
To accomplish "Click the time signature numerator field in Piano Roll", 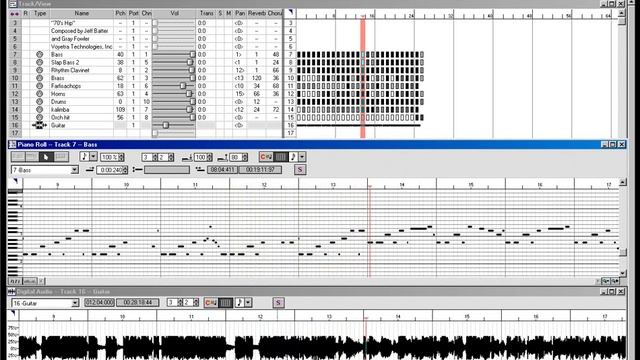I will point(147,157).
